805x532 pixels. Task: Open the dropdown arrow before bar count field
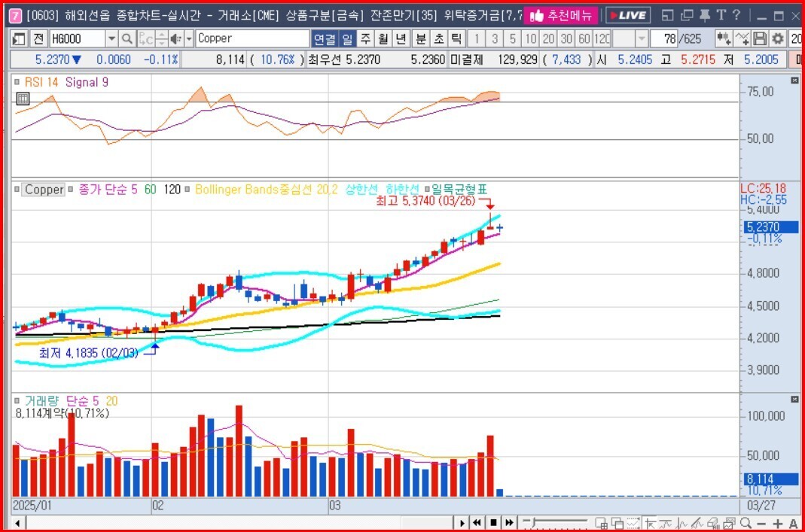[x=642, y=38]
